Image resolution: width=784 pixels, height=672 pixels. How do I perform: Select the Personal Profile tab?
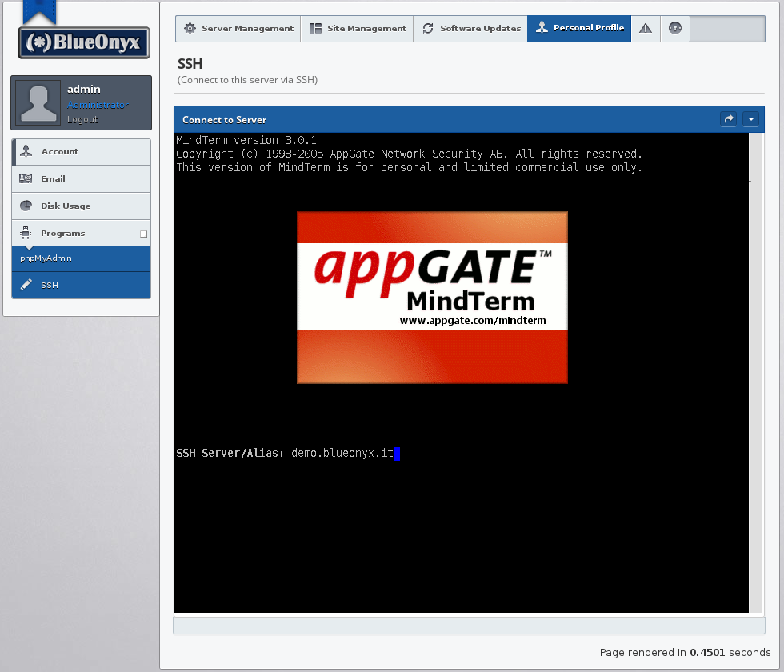coord(579,29)
